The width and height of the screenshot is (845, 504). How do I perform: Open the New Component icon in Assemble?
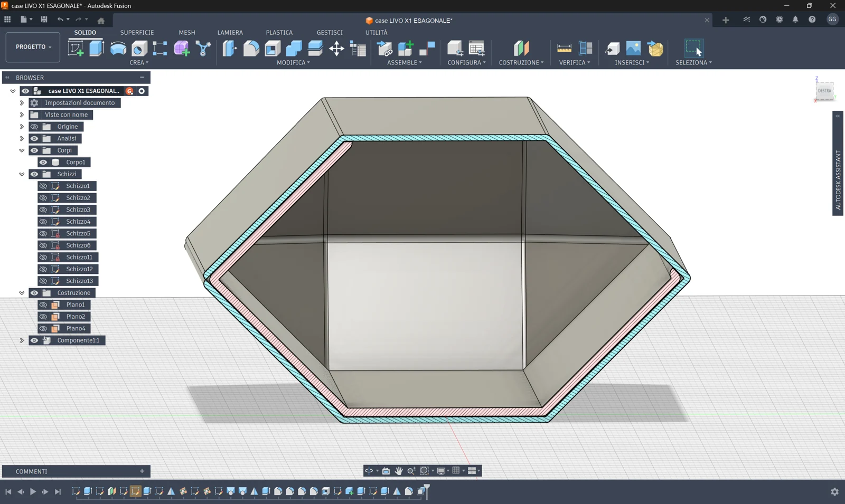tap(406, 48)
